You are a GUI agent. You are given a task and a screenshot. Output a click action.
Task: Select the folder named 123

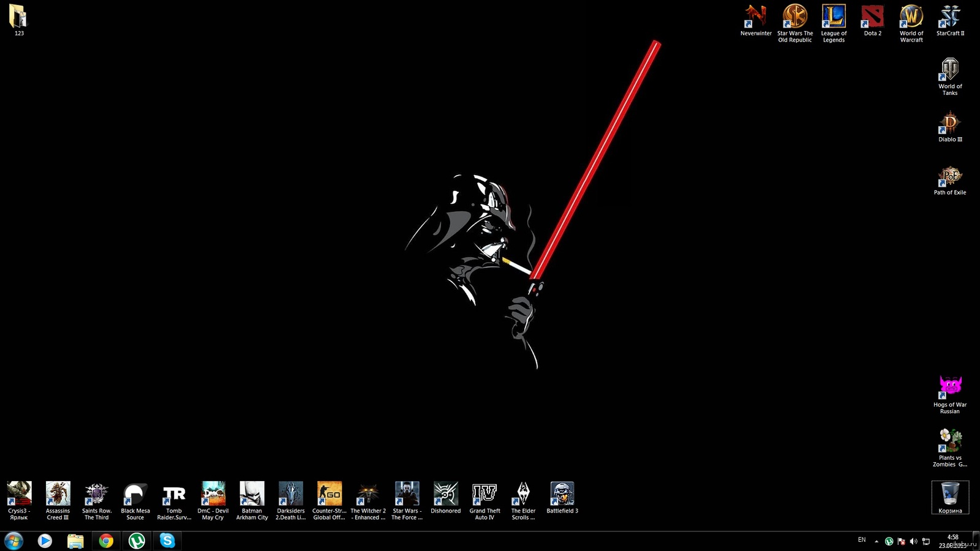(x=18, y=17)
